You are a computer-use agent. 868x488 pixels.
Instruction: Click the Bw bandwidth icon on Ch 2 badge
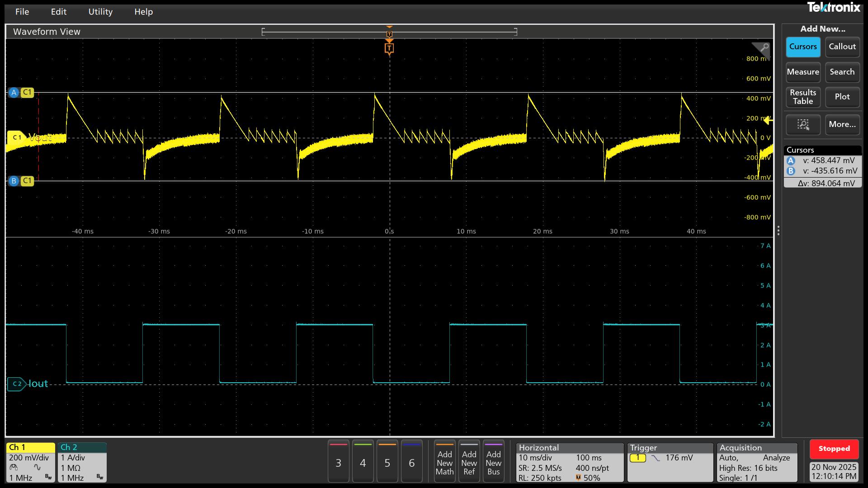click(x=100, y=478)
